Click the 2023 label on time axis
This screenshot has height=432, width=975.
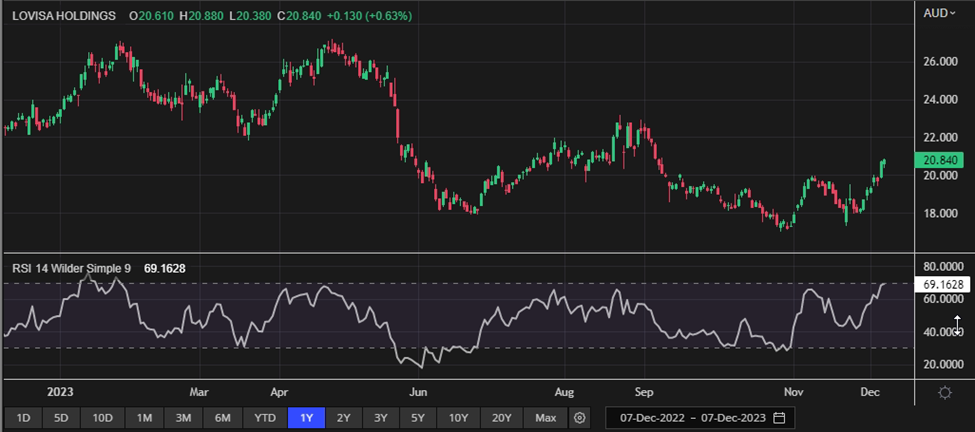60,393
